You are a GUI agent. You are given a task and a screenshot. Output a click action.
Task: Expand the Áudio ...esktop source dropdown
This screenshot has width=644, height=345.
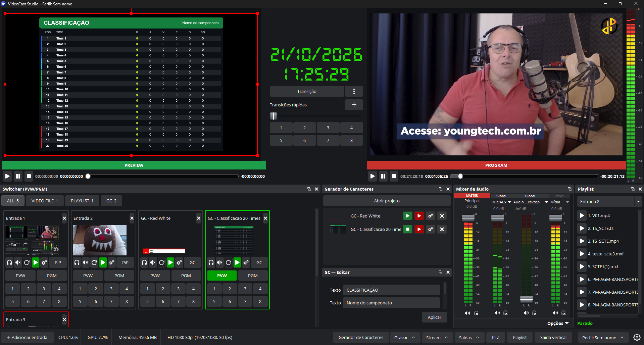[x=546, y=202]
